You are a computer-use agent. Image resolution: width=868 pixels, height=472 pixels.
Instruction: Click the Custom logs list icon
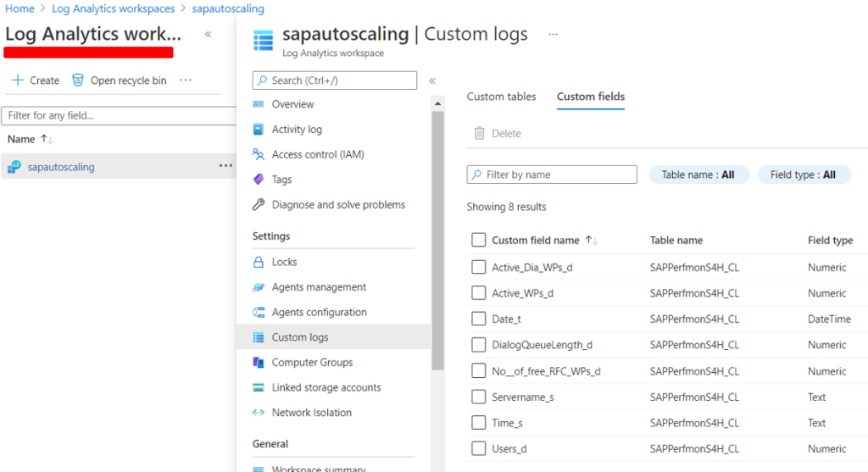click(x=259, y=337)
